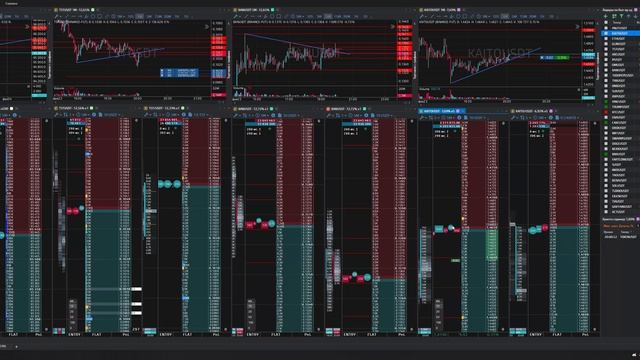Toggle the checkbox beside TURBOUSDT in the watchlist
This screenshot has width=640, height=360.
click(x=606, y=191)
